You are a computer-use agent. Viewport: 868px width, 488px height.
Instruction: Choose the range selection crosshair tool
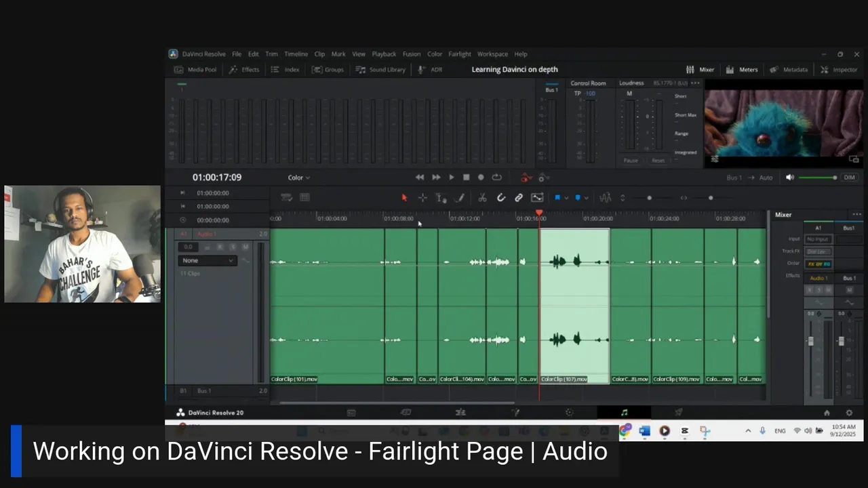tap(422, 198)
